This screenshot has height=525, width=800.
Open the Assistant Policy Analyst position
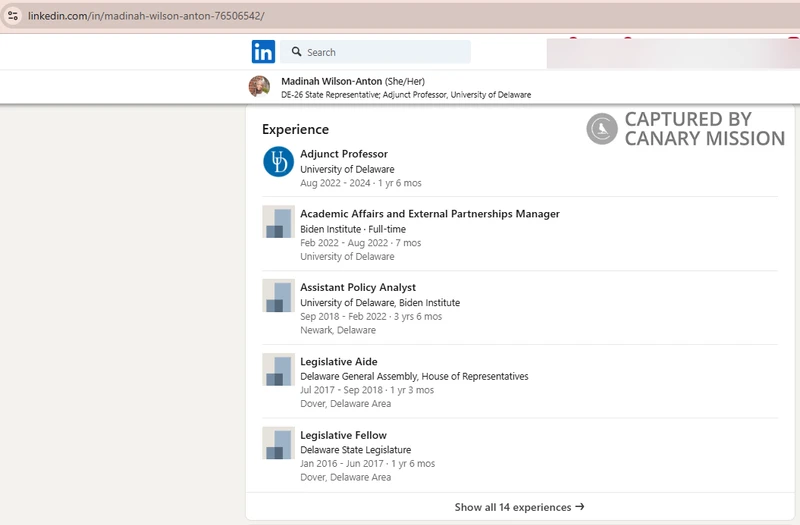[358, 287]
